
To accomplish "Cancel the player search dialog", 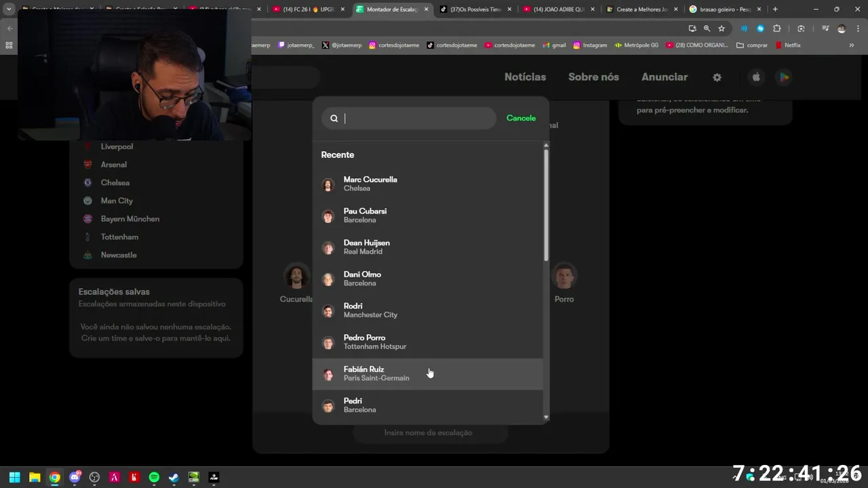I will click(521, 118).
